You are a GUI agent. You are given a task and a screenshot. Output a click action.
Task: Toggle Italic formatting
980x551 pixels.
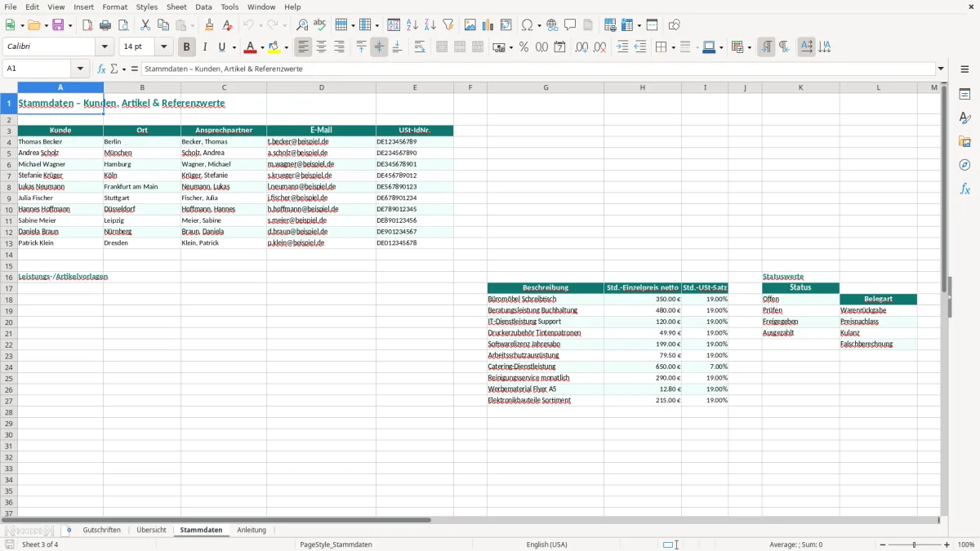point(204,47)
